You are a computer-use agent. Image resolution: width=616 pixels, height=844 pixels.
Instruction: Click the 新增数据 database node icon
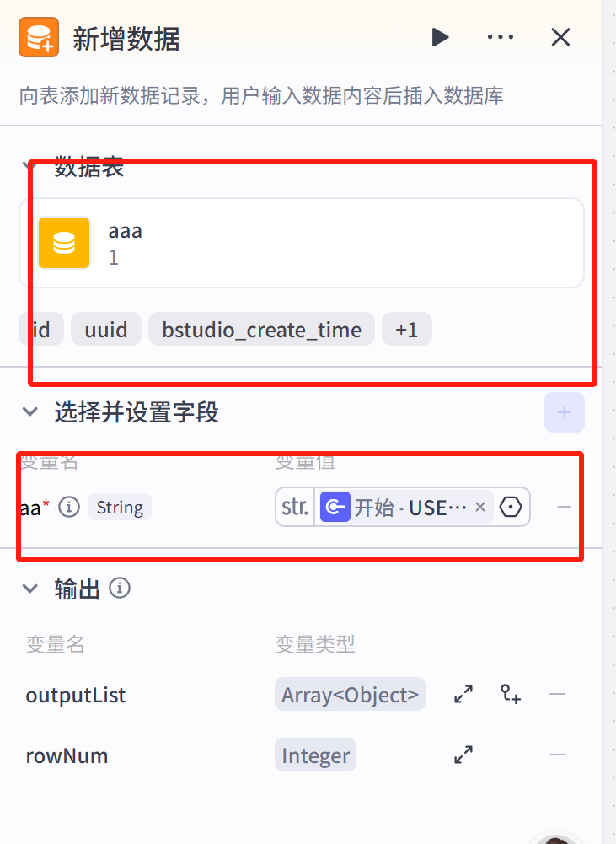(x=38, y=37)
